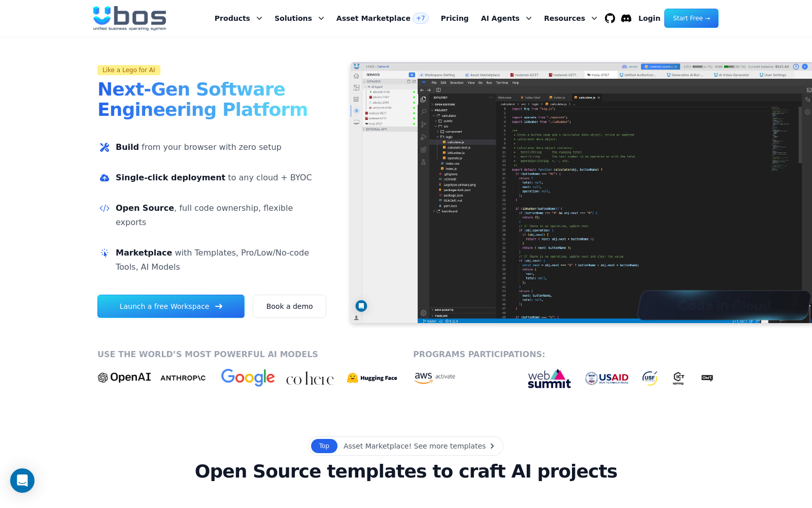Viewport: 812px width, 508px height.
Task: Open the chat widget bubble
Action: click(x=22, y=481)
